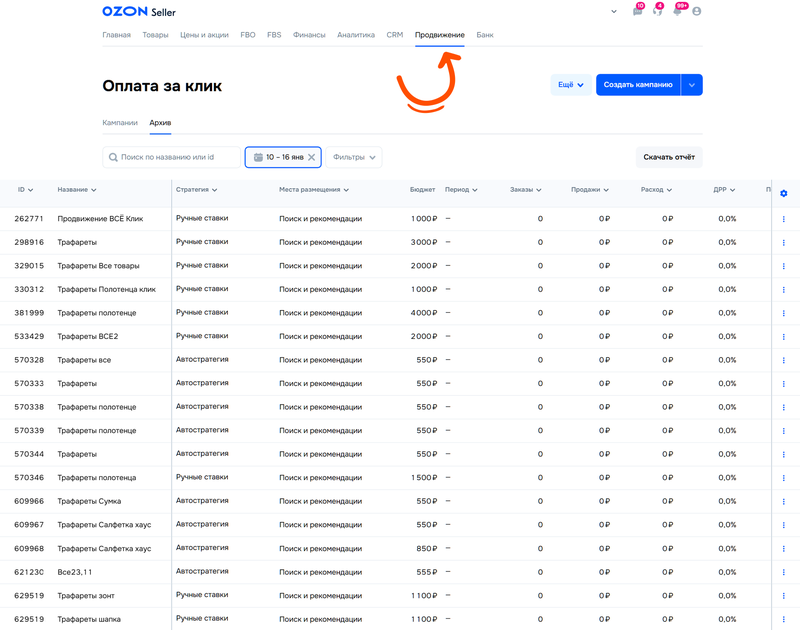Open the user profile icon
The height and width of the screenshot is (630, 800).
point(697,12)
